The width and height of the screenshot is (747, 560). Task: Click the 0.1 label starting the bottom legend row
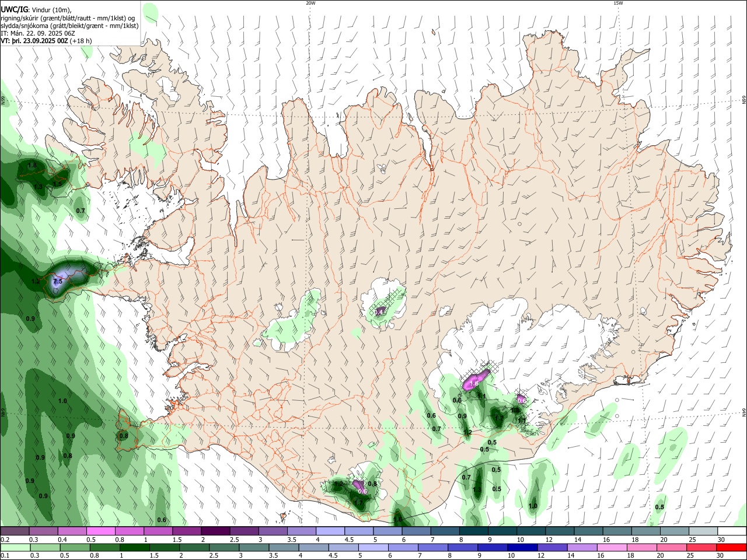[5, 556]
